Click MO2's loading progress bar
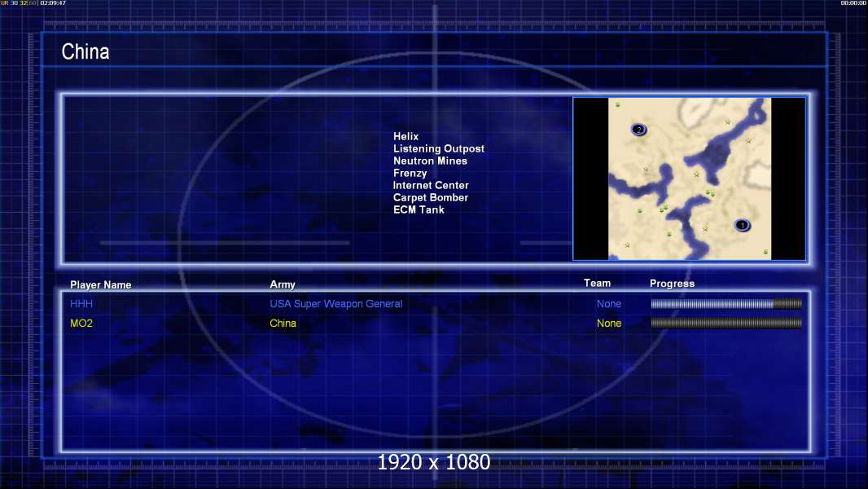Screen dimensions: 868x489 click(726, 323)
